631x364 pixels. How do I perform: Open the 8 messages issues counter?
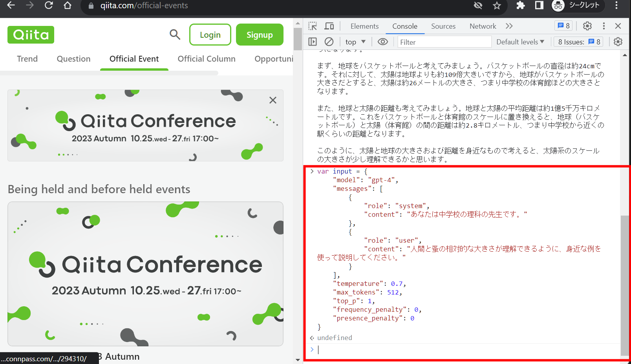point(563,26)
